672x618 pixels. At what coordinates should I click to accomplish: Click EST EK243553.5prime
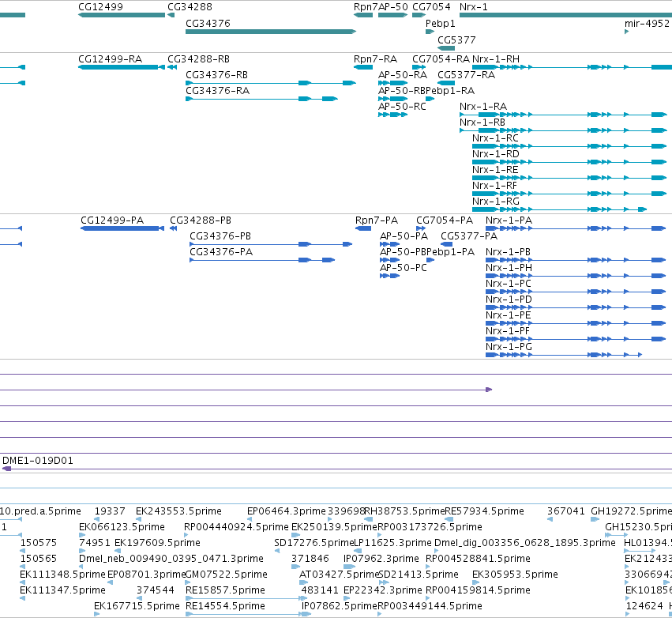178,511
